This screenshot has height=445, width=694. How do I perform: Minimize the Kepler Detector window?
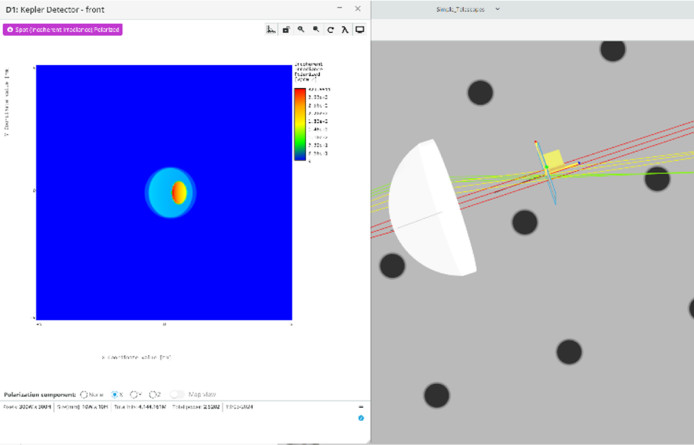click(x=339, y=8)
